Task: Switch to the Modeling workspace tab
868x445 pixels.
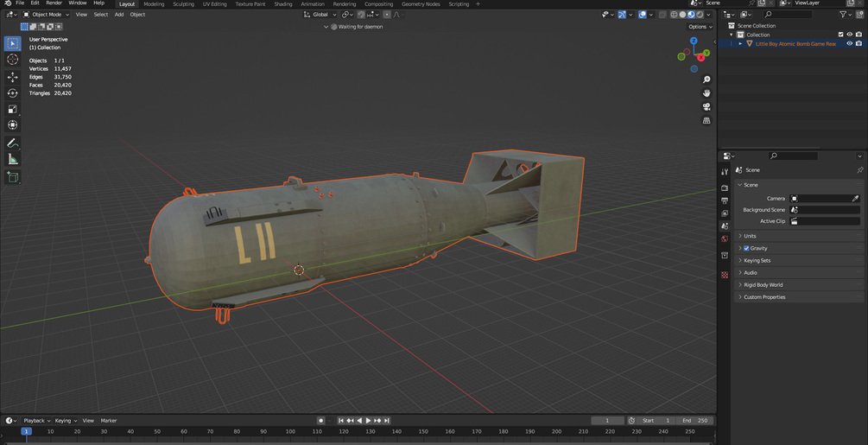Action: [x=154, y=3]
